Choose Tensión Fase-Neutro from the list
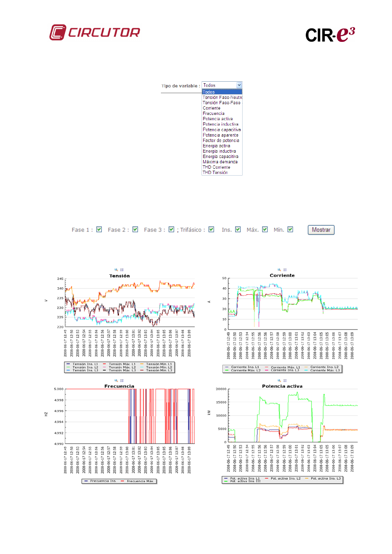This screenshot has height=554, width=392. click(222, 97)
